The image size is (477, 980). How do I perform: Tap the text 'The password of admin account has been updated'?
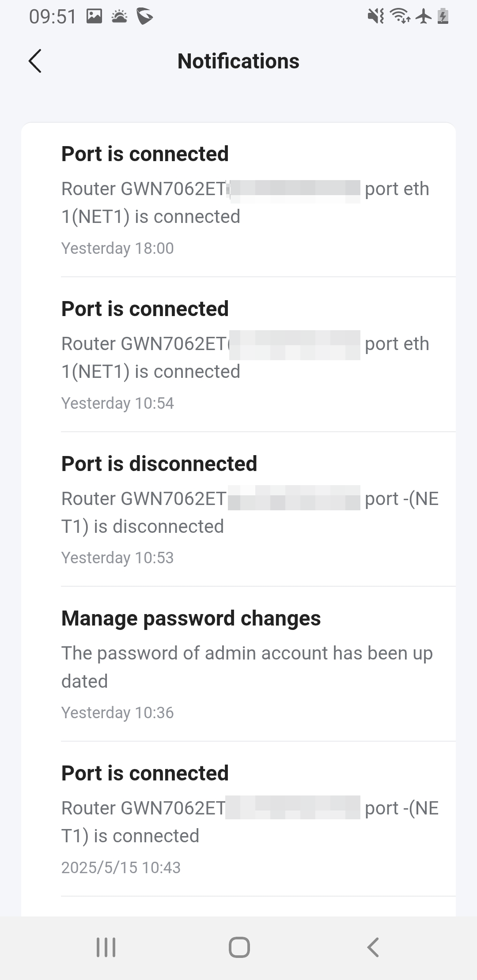[x=247, y=667]
